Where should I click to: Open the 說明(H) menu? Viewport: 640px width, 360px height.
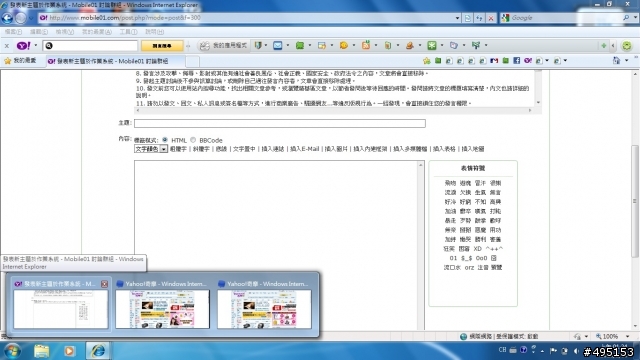point(154,32)
